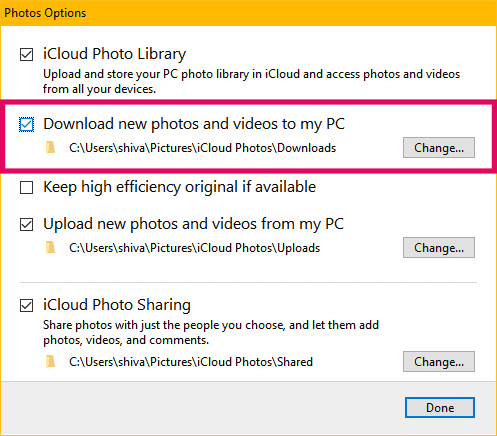
Task: Click Change button for Downloads folder
Action: click(x=439, y=147)
